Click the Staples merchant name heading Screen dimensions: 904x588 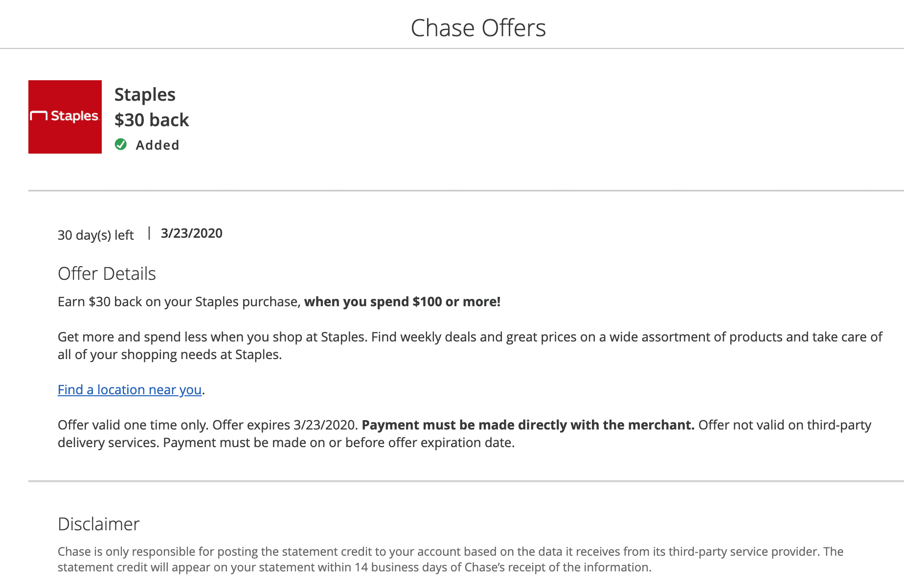(x=145, y=94)
